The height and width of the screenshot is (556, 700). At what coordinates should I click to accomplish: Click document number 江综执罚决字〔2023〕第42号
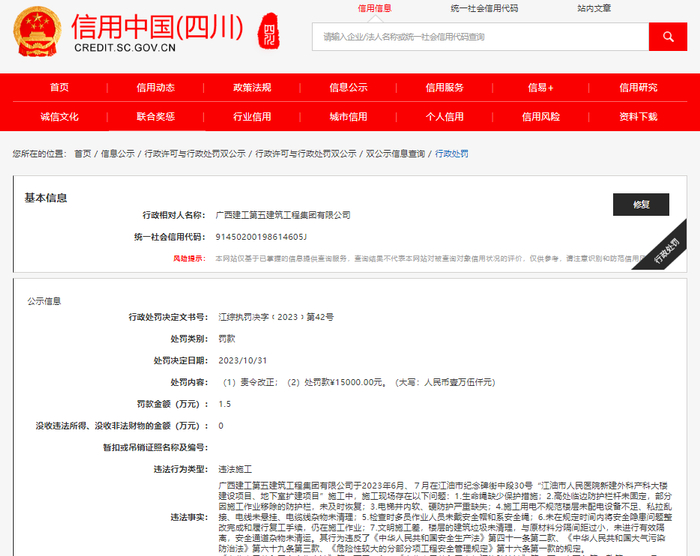pyautogui.click(x=276, y=317)
